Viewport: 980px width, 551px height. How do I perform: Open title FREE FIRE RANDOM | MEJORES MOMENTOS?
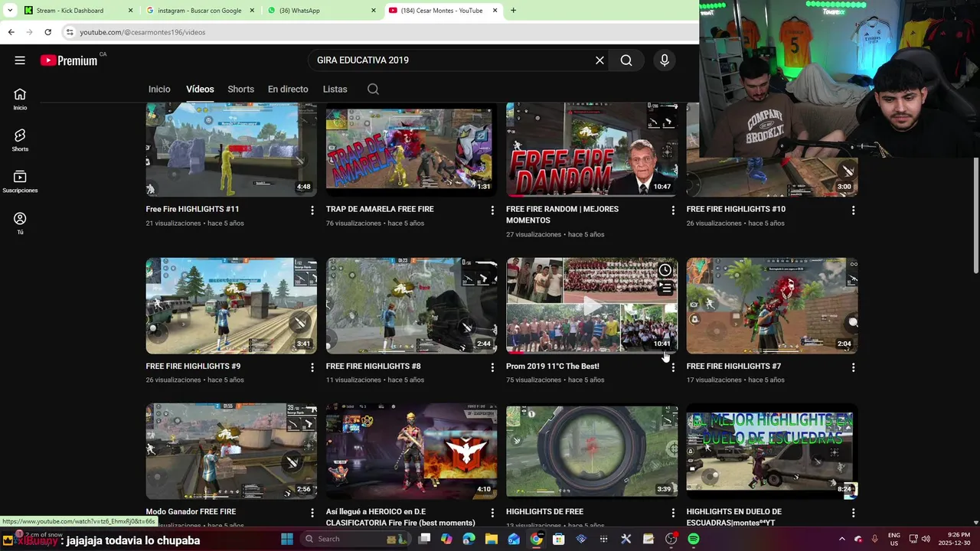click(562, 214)
